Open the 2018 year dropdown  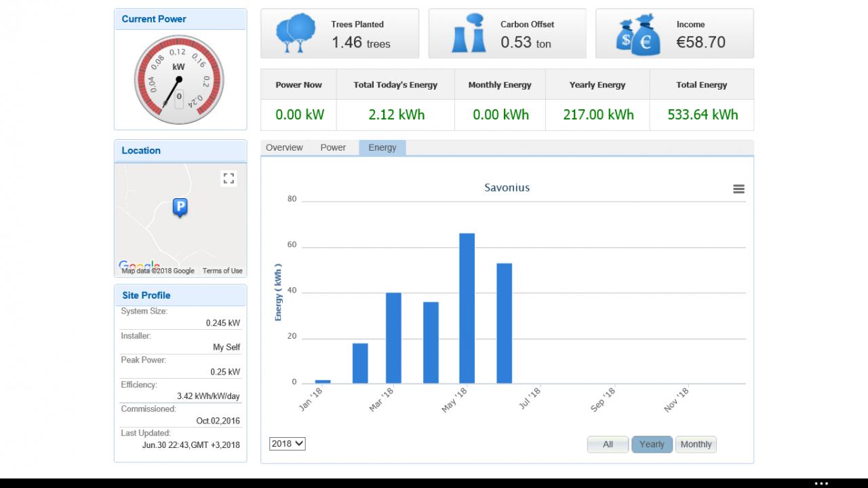click(x=288, y=444)
